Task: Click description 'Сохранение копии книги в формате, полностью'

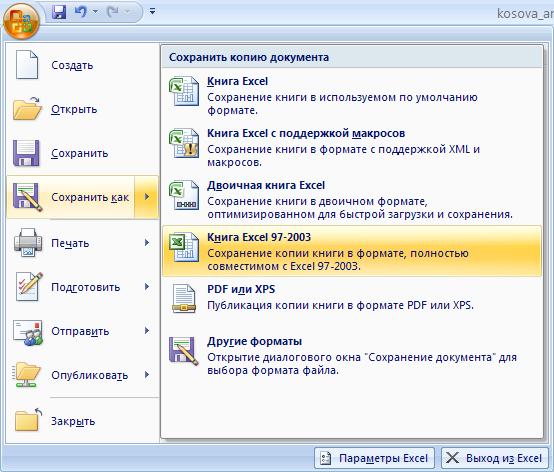Action: 337,259
